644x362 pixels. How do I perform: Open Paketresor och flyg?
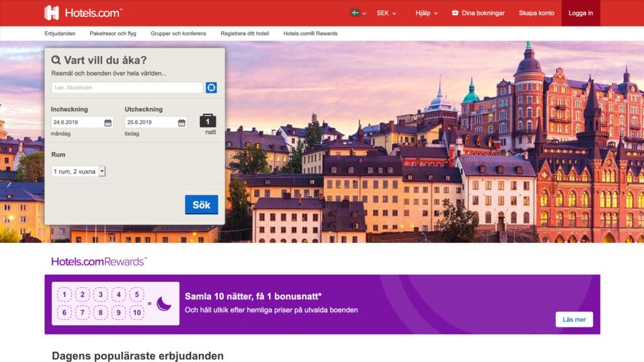[x=113, y=33]
